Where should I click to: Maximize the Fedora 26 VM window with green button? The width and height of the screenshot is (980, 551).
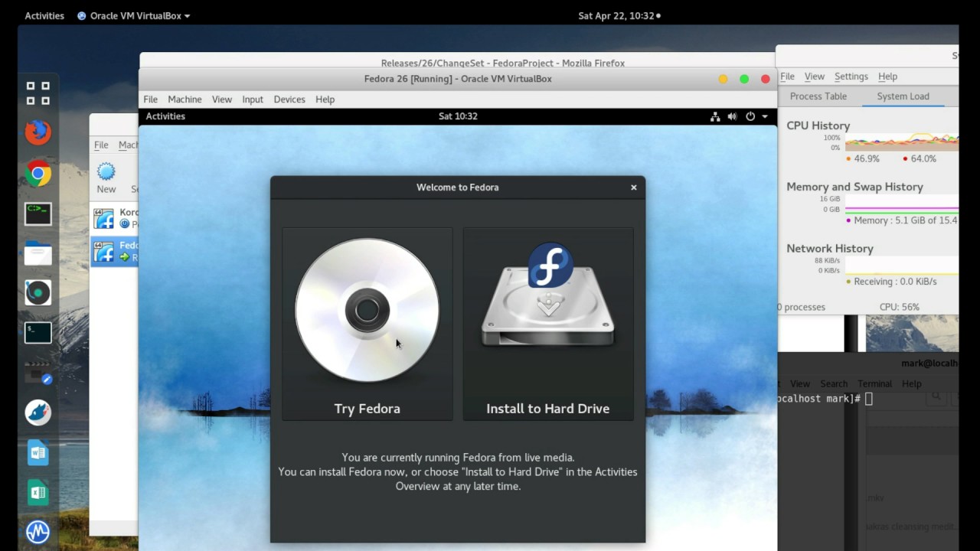(x=744, y=79)
